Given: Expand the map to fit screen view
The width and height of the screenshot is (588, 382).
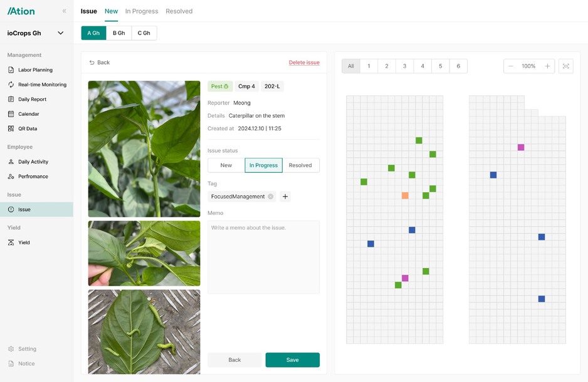Looking at the screenshot, I should point(565,66).
